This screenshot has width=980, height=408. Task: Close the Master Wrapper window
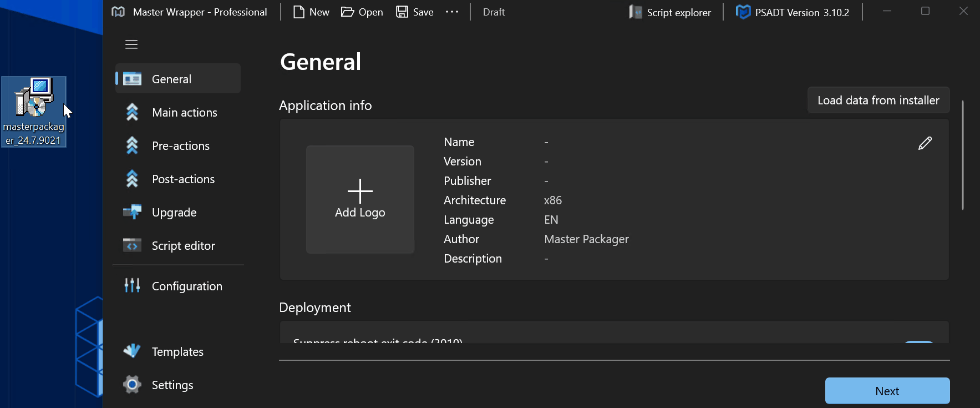[x=963, y=11]
